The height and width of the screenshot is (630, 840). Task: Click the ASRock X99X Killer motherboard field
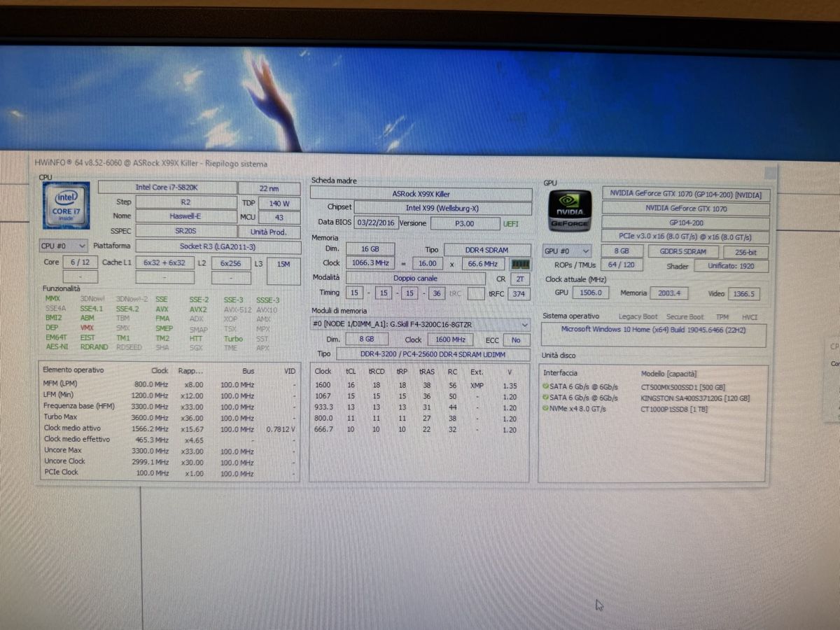[421, 194]
